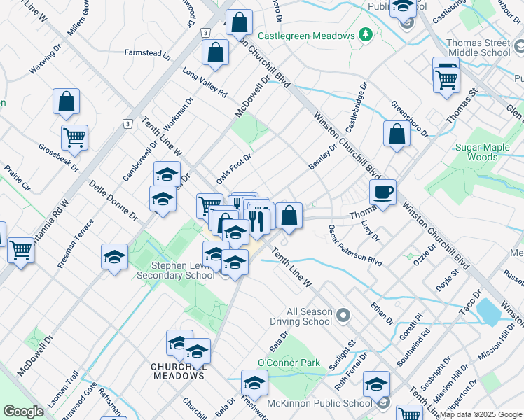Click the Ruth Fertel Dr street label

click(x=351, y=371)
